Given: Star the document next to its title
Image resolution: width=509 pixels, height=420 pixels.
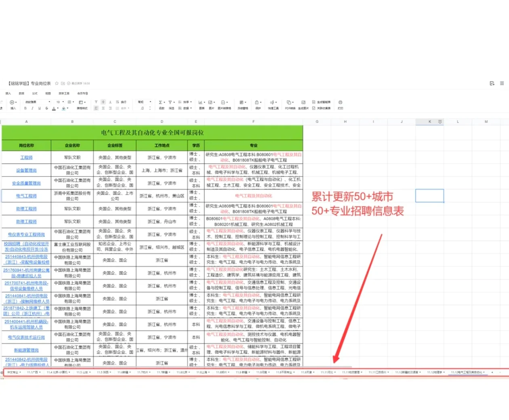Looking at the screenshot, I should click(x=57, y=83).
